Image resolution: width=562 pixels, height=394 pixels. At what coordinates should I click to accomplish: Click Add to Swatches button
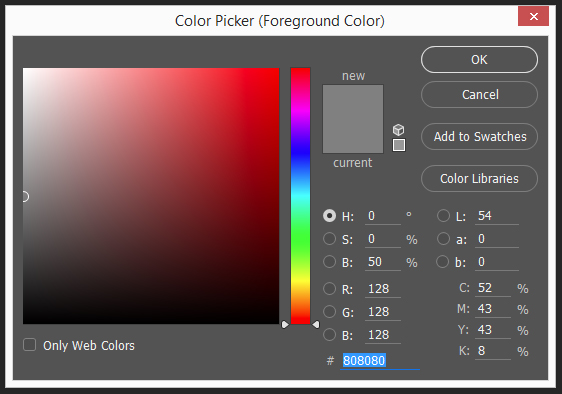479,137
